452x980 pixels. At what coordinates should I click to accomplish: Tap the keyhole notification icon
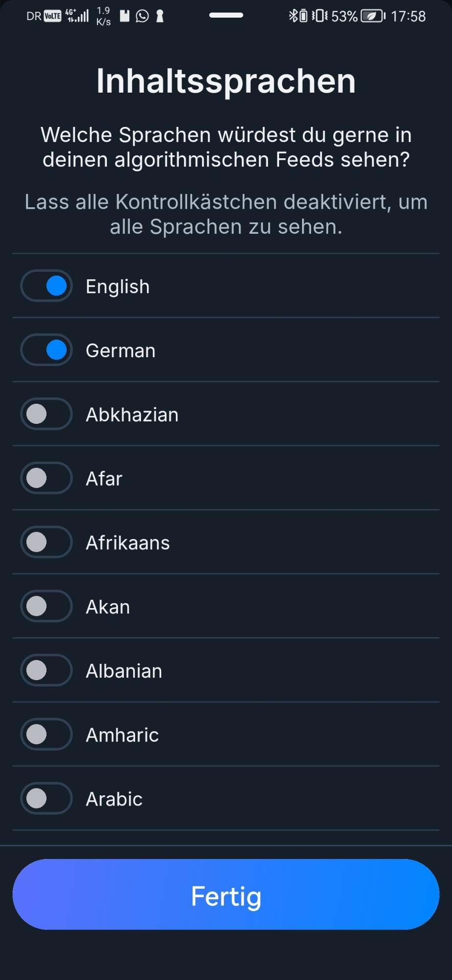pos(160,16)
